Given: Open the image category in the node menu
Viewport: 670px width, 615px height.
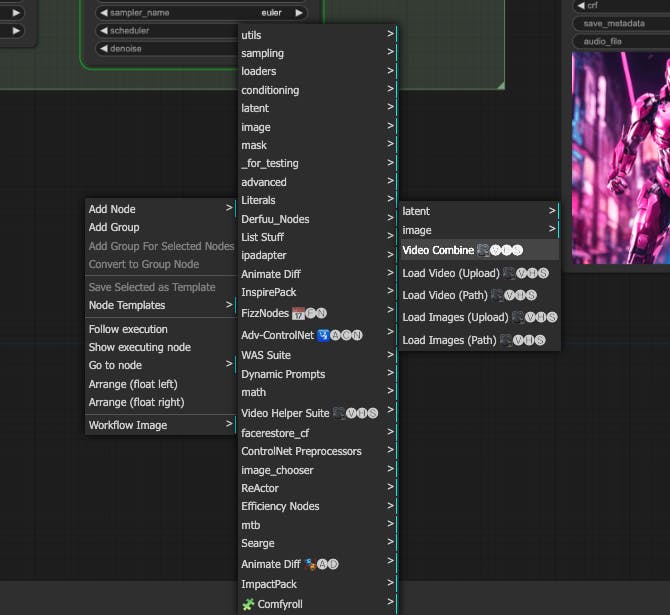Looking at the screenshot, I should click(x=317, y=127).
